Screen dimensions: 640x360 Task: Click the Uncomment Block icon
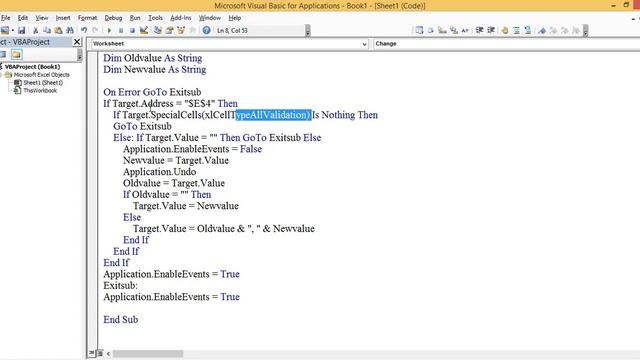coord(528,30)
